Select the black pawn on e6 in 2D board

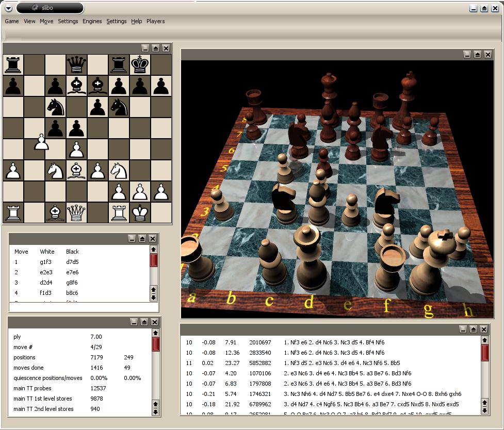(x=97, y=107)
